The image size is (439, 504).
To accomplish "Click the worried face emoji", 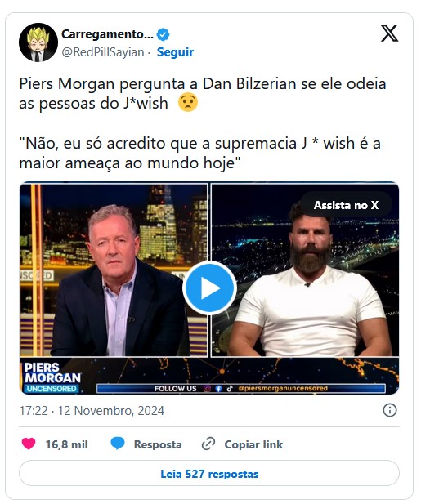I will pyautogui.click(x=188, y=103).
